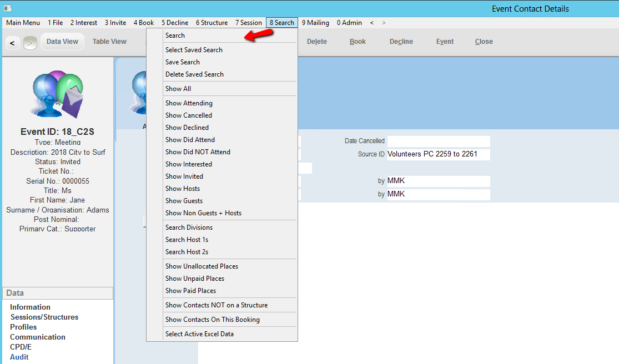Switch to Table View
The height and width of the screenshot is (364, 619).
109,42
